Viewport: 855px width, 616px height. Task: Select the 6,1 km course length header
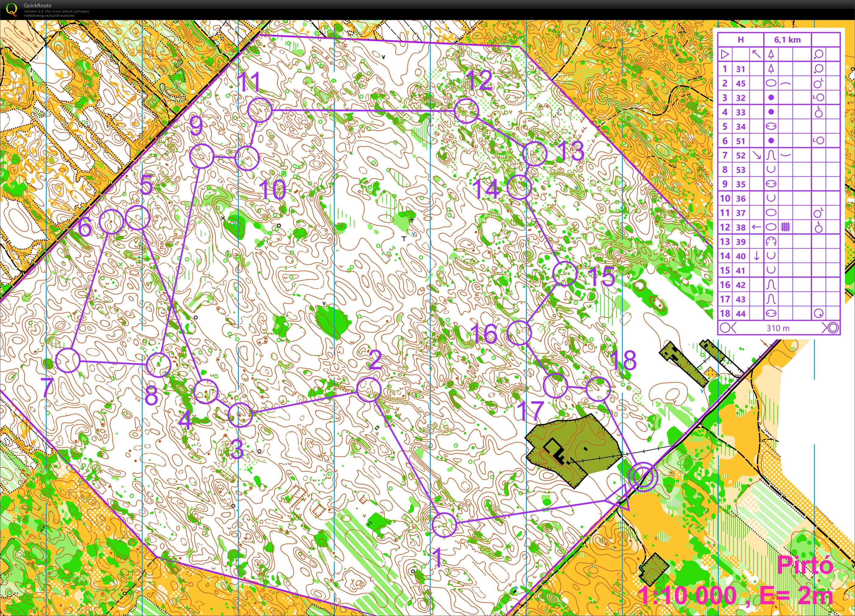click(787, 40)
